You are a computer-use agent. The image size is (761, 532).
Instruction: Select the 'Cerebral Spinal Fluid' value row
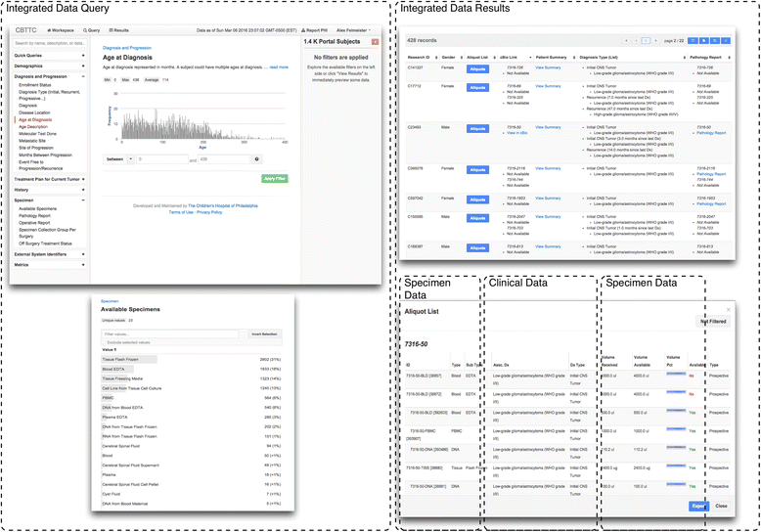tap(191, 446)
